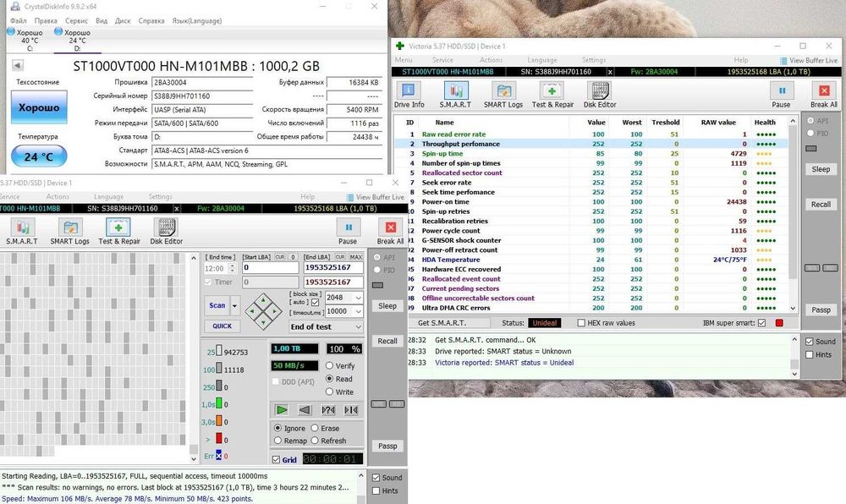This screenshot has width=846, height=504.
Task: Toggle Sound checkbox in right Victoria window
Action: [810, 342]
